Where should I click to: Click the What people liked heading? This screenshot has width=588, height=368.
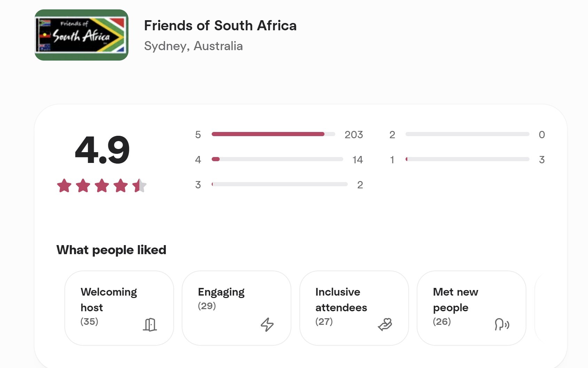click(111, 250)
